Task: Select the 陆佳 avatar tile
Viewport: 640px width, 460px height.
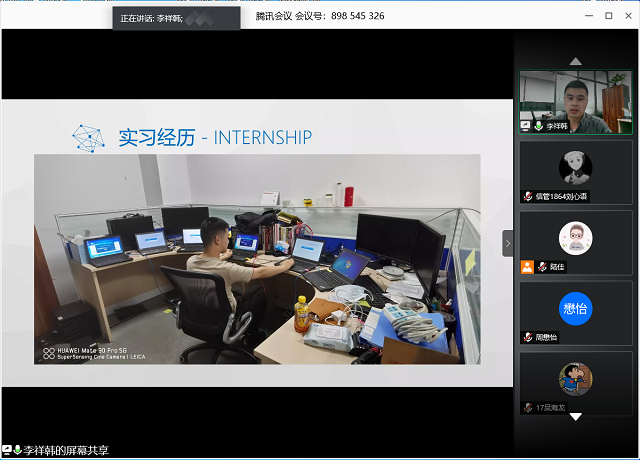Action: [x=575, y=238]
